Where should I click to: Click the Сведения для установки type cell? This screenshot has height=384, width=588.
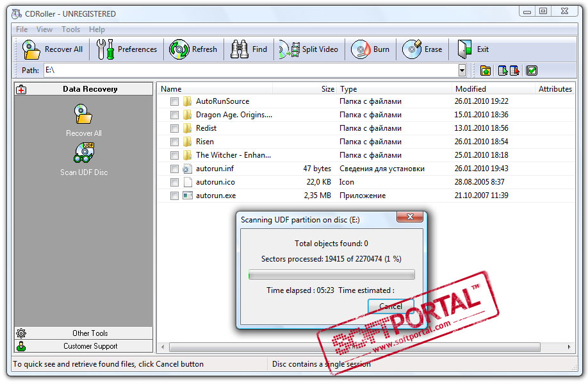[x=382, y=169]
